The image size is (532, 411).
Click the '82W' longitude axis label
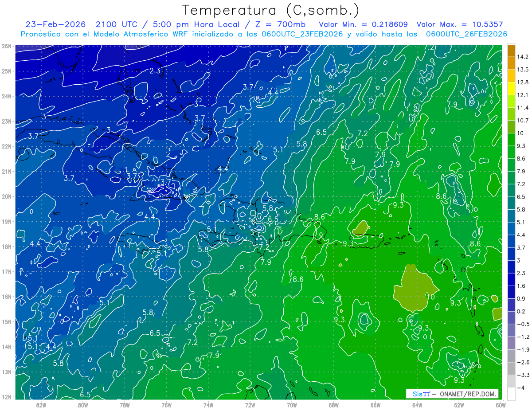(x=41, y=404)
